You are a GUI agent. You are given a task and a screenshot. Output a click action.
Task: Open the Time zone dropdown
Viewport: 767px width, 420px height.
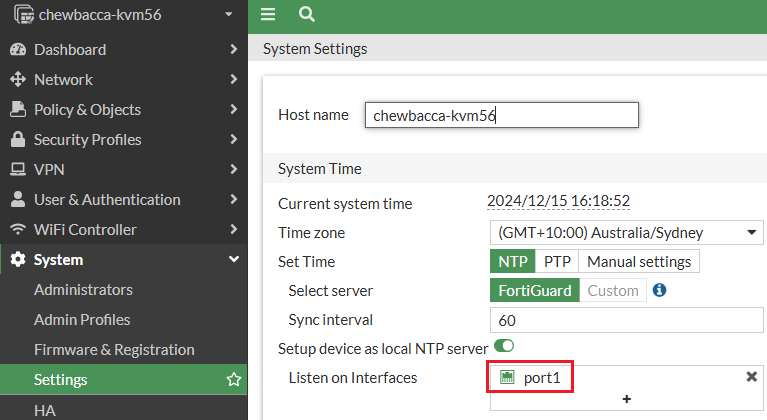coord(625,233)
